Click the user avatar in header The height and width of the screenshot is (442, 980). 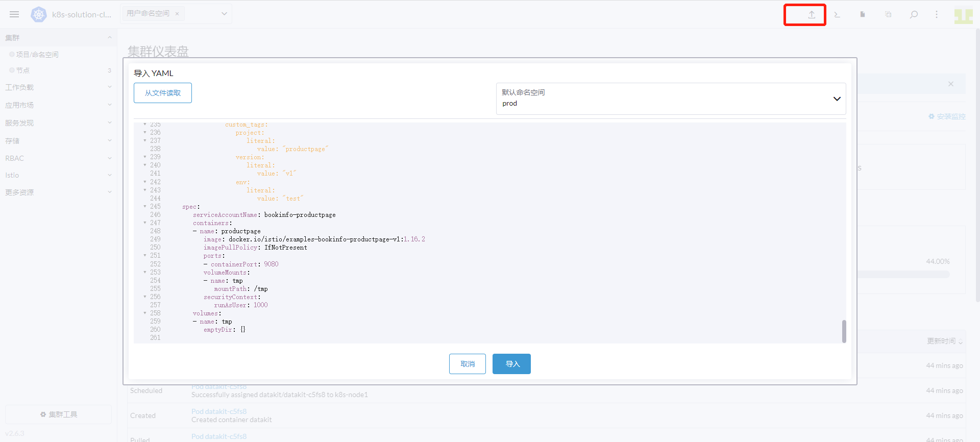click(x=963, y=16)
